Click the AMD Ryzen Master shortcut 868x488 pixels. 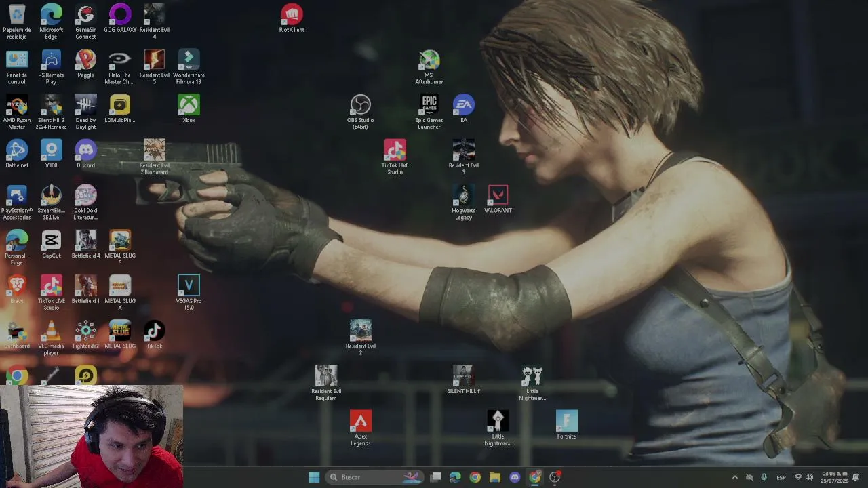point(17,112)
